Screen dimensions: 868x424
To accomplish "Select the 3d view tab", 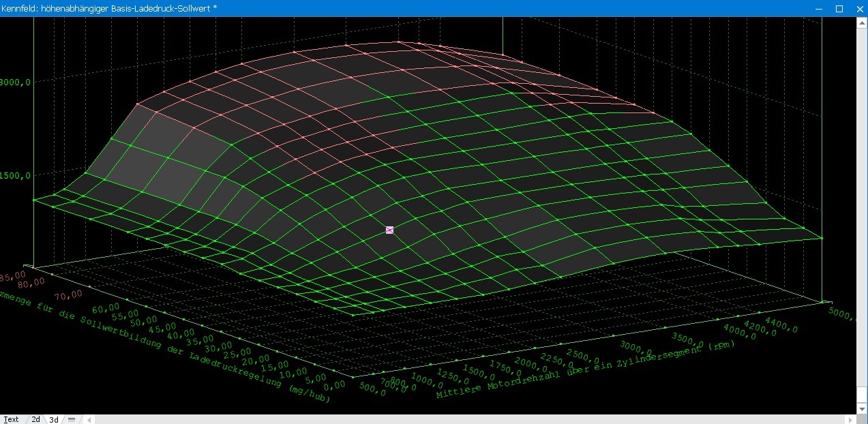I will pos(54,419).
